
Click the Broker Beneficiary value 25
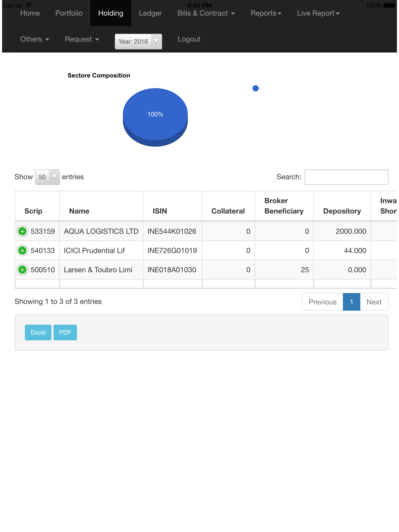(x=305, y=270)
